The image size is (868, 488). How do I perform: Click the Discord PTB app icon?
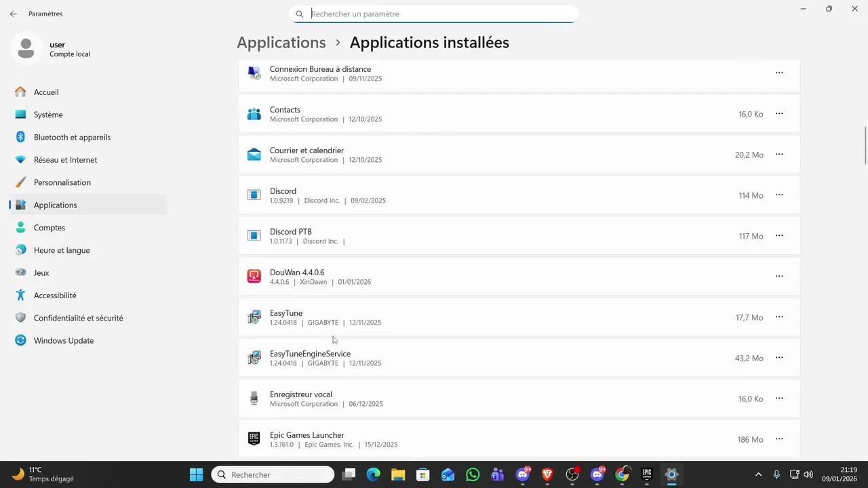(254, 236)
